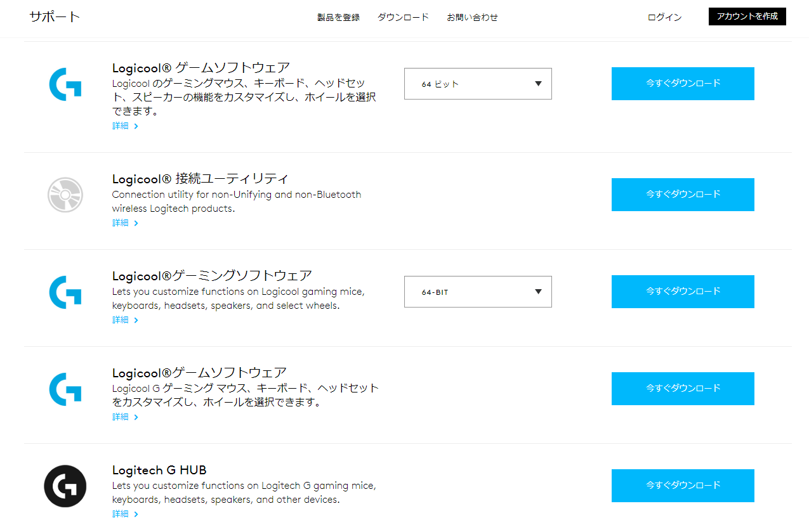The width and height of the screenshot is (809, 532).
Task: Click the サポート heading at top left
Action: coord(55,17)
